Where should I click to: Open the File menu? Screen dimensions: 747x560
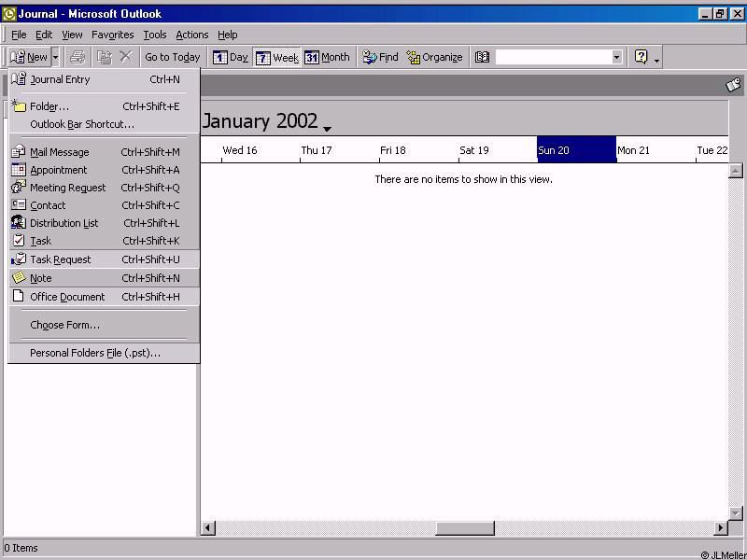point(19,35)
